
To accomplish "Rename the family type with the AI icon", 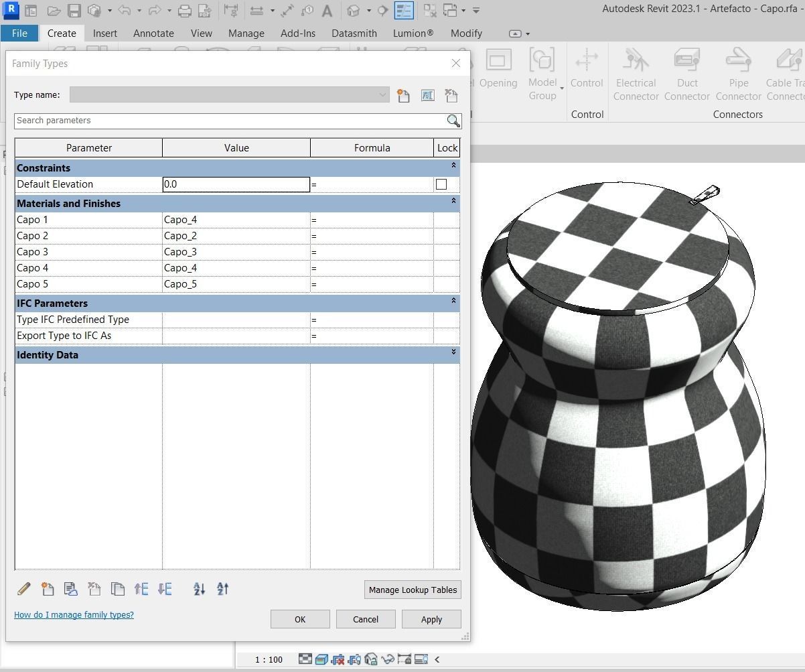I will coord(427,96).
